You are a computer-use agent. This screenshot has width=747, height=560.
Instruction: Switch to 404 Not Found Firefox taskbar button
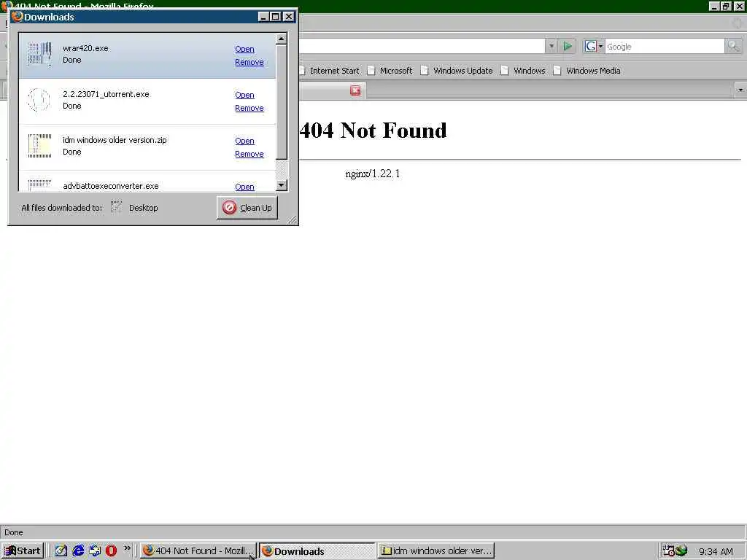[x=198, y=551]
